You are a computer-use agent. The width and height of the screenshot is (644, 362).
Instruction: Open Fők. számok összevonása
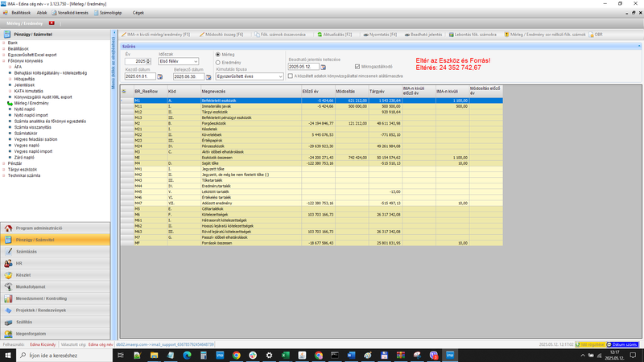point(280,35)
